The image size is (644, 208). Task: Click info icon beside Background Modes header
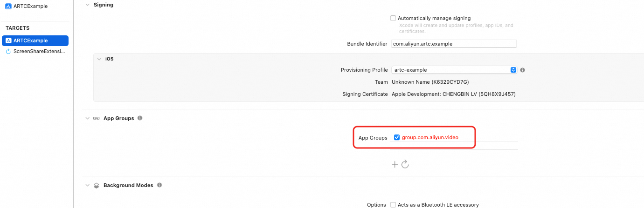click(159, 185)
